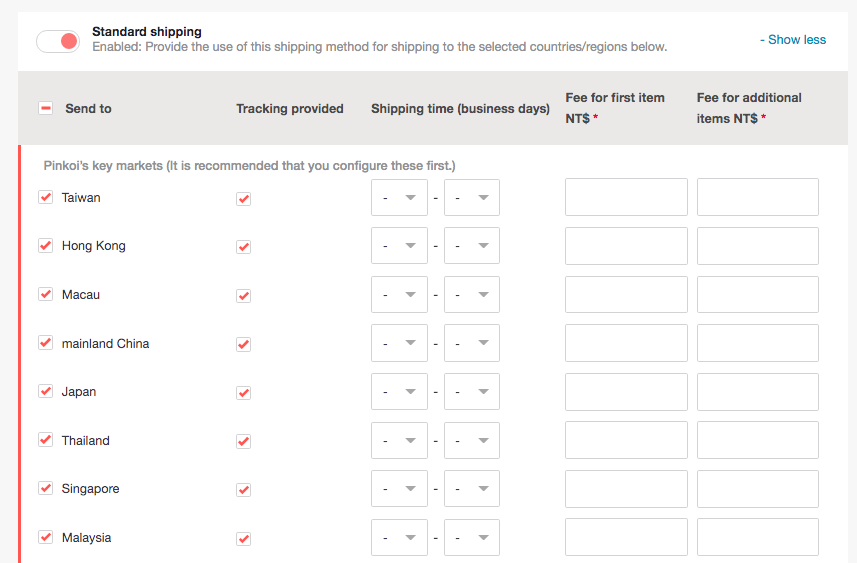The image size is (857, 563).
Task: Click the Show less link
Action: (x=793, y=40)
